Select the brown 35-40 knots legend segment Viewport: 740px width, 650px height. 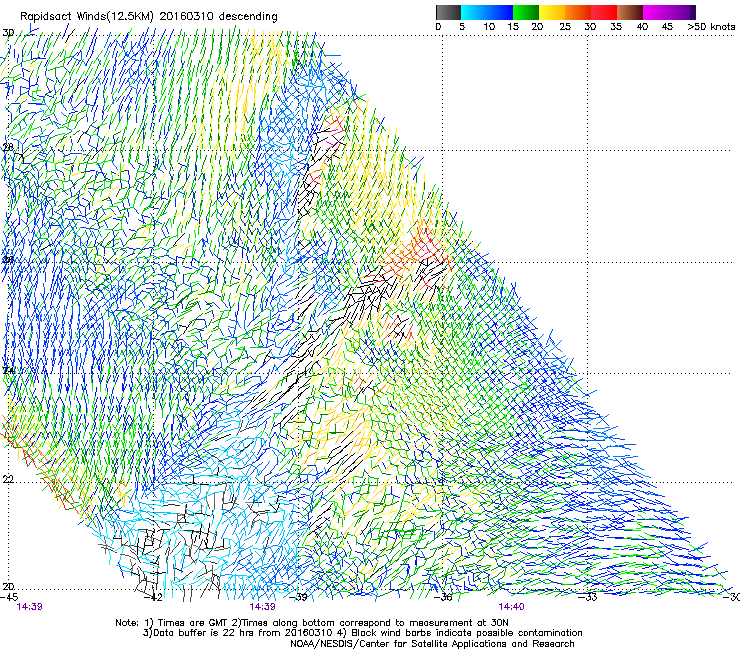(x=630, y=12)
